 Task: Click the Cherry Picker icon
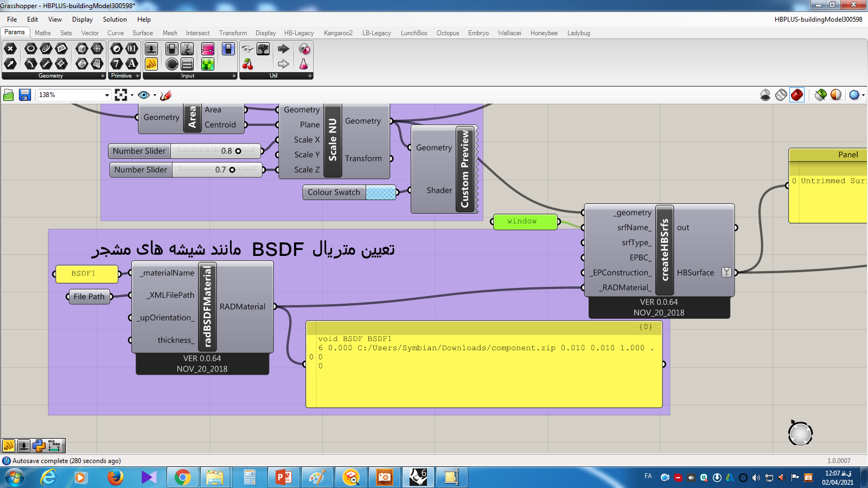tap(248, 64)
